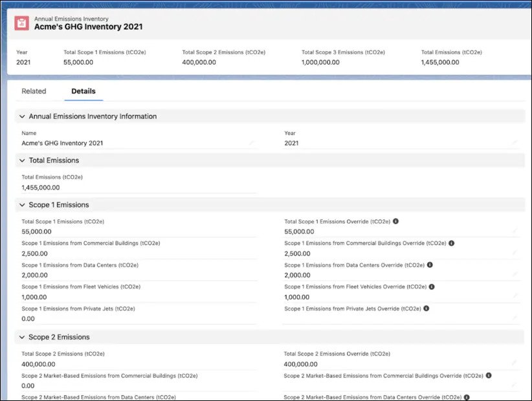Click header Total Scope 1 Emissions value 55,000.00
Viewport: 532px width, 401px height.
click(78, 62)
